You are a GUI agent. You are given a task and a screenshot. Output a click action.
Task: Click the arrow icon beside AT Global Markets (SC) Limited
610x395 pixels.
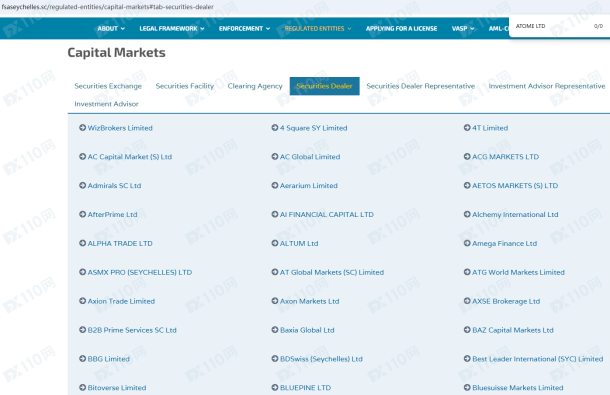click(275, 272)
